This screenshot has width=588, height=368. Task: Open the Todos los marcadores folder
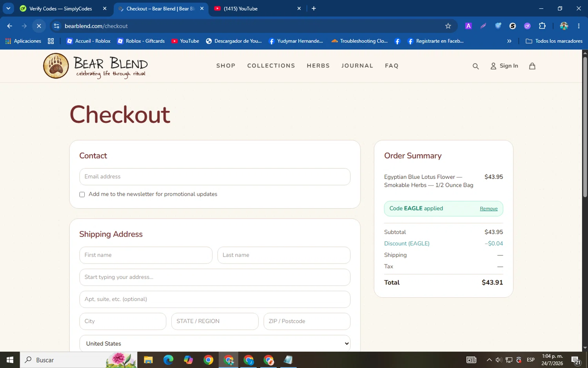coord(554,41)
